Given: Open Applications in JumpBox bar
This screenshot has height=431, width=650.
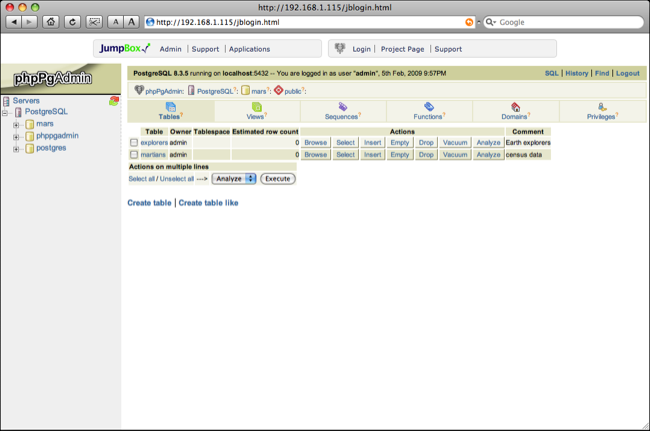Looking at the screenshot, I should [x=249, y=49].
